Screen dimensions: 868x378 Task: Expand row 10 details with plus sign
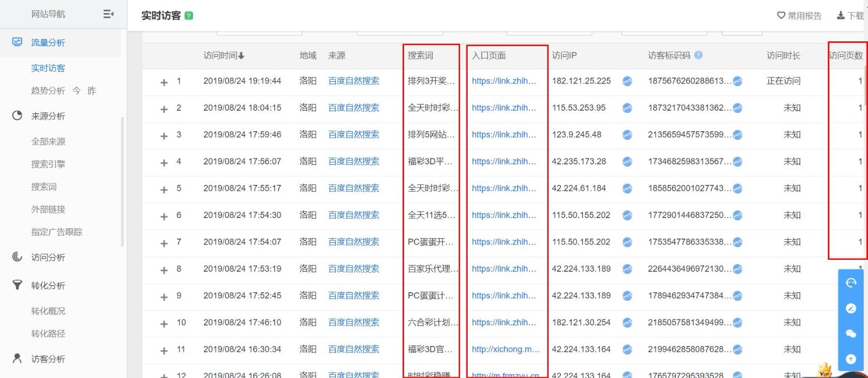click(164, 324)
